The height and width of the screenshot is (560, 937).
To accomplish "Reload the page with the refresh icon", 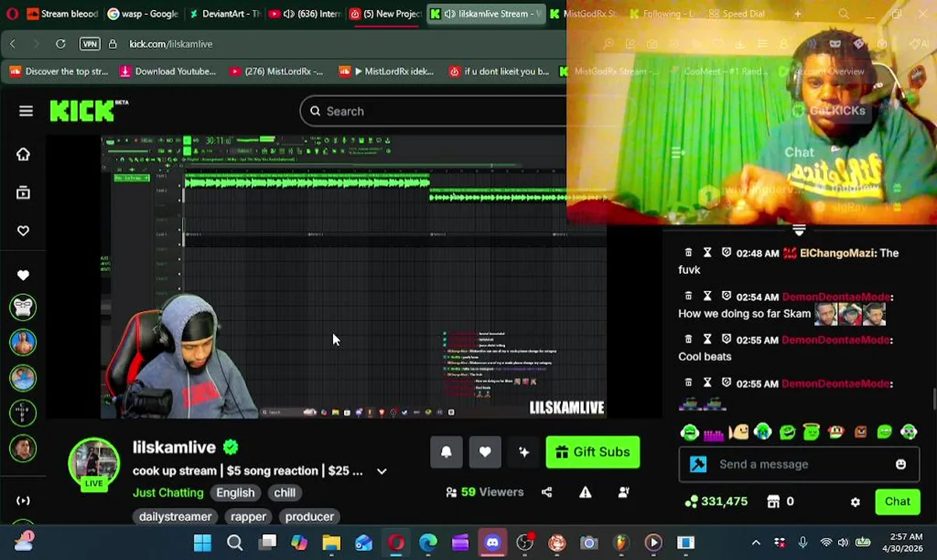I will coord(60,44).
